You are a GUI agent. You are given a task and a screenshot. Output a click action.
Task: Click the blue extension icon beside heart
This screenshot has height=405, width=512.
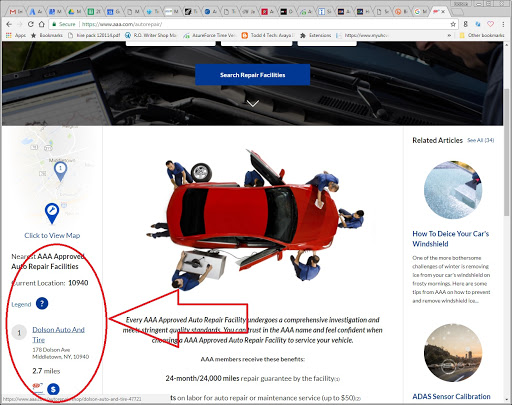(478, 24)
